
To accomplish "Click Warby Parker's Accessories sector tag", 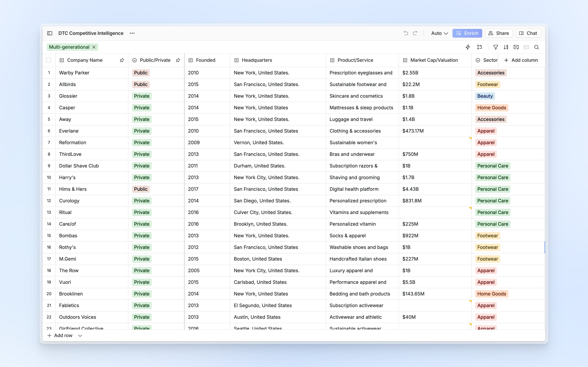I will click(491, 73).
